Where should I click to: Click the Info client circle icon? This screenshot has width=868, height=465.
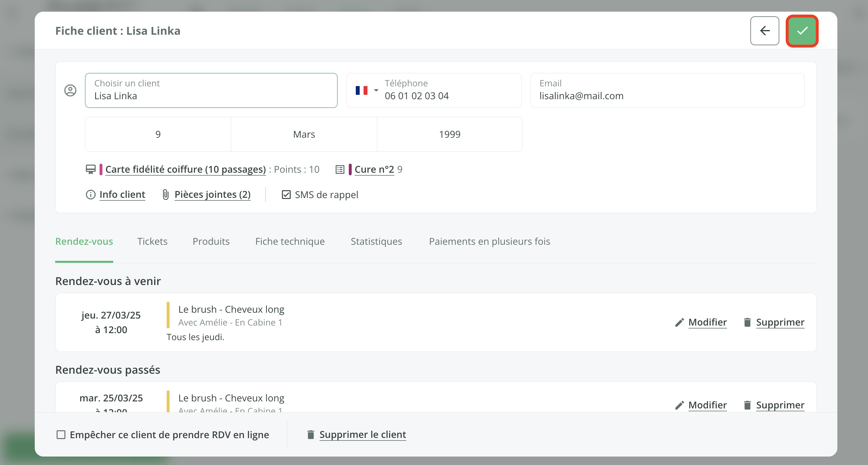[x=90, y=195]
